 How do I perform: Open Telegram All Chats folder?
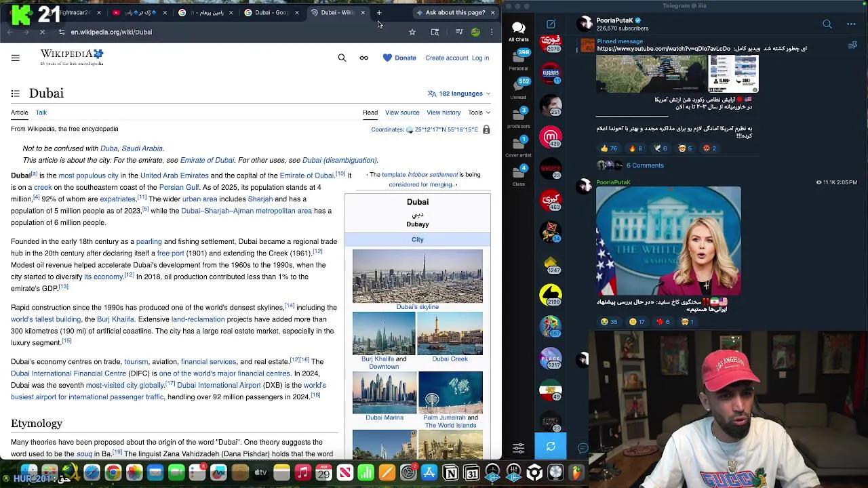[519, 31]
